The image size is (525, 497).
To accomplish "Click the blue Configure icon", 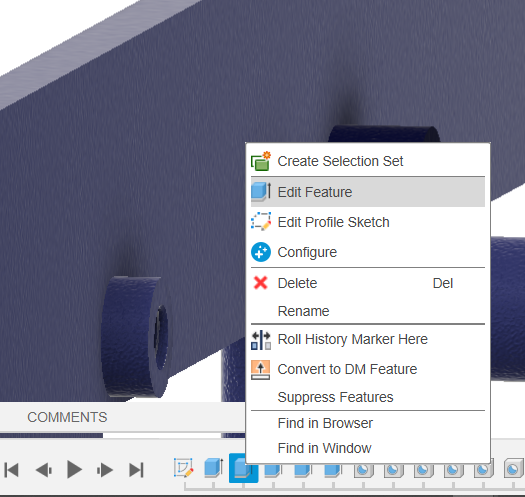I will (x=261, y=252).
